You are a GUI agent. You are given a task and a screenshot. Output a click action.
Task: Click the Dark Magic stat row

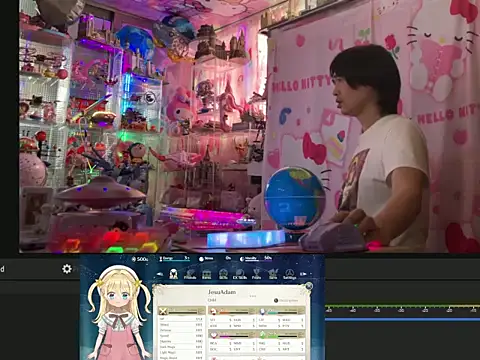[181, 347]
